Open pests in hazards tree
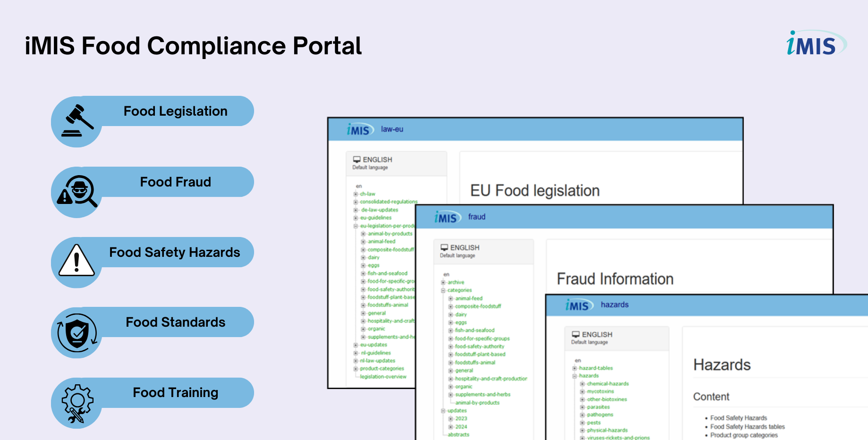 click(594, 423)
